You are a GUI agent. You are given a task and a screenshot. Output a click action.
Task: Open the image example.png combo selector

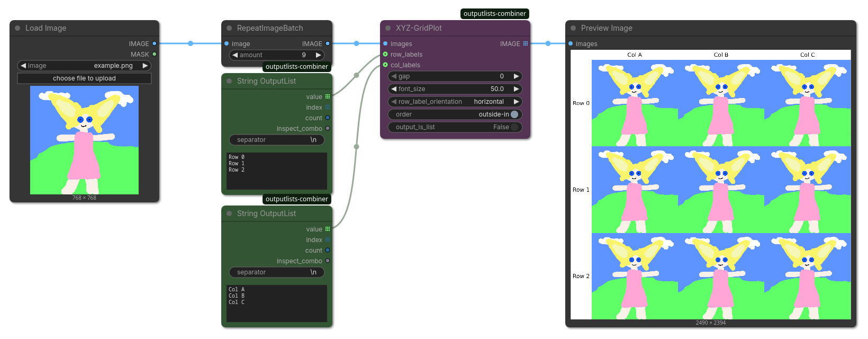[84, 66]
